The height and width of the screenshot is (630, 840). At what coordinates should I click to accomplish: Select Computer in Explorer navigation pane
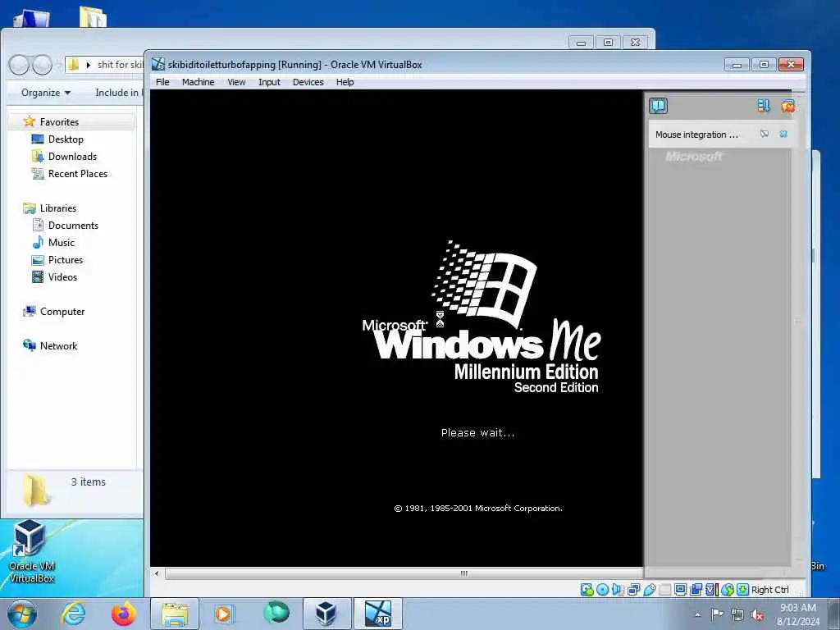tap(62, 311)
